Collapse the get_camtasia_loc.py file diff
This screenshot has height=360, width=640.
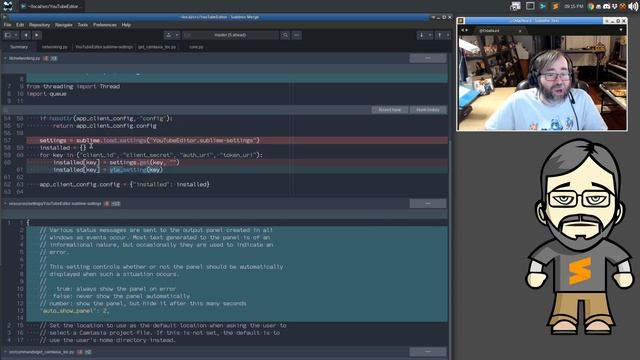click(5, 351)
